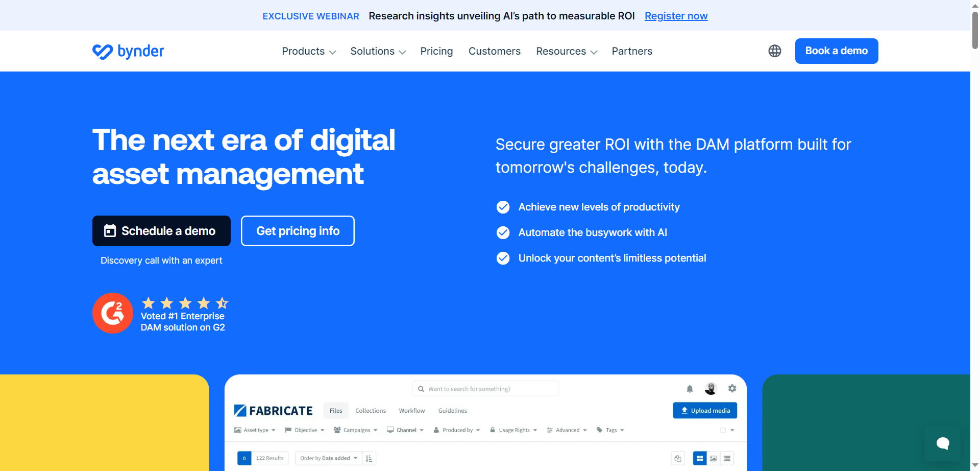This screenshot has width=980, height=471.
Task: Open the Partners page
Action: point(632,51)
